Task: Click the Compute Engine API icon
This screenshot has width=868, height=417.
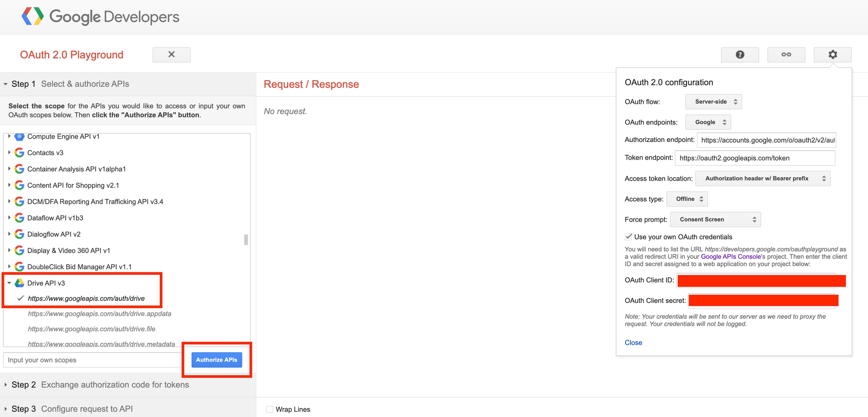Action: [19, 136]
